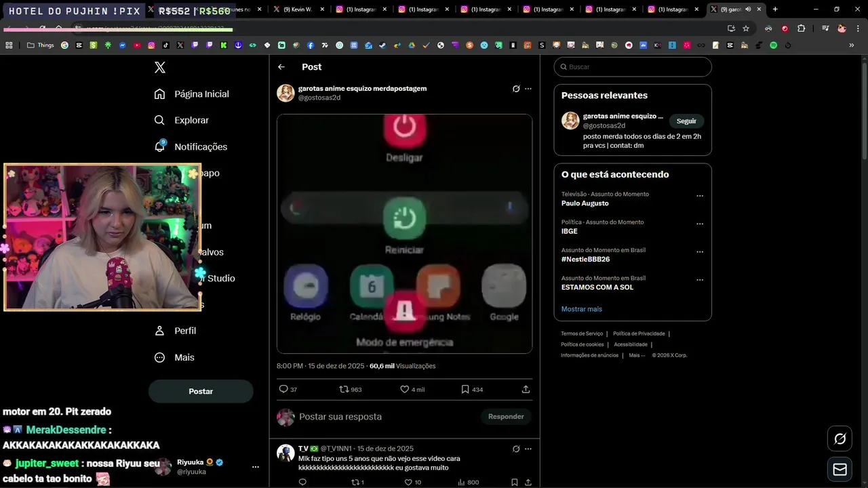Click the 60,6 mil Visualizações link

tap(403, 366)
